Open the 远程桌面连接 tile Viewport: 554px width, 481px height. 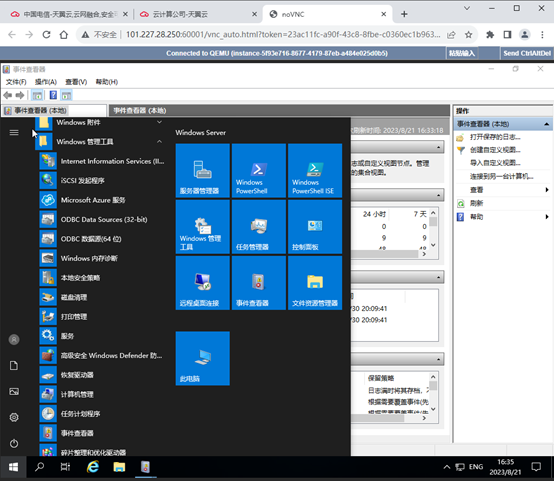[202, 283]
